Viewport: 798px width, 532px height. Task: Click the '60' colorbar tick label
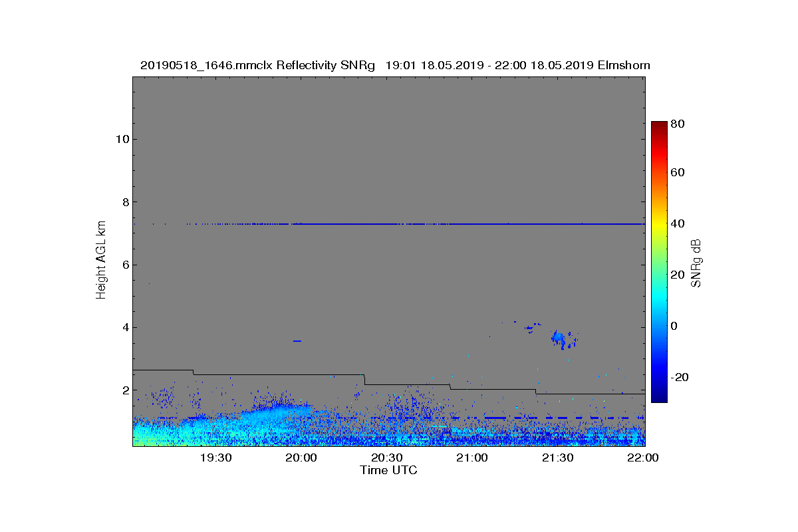(x=679, y=173)
